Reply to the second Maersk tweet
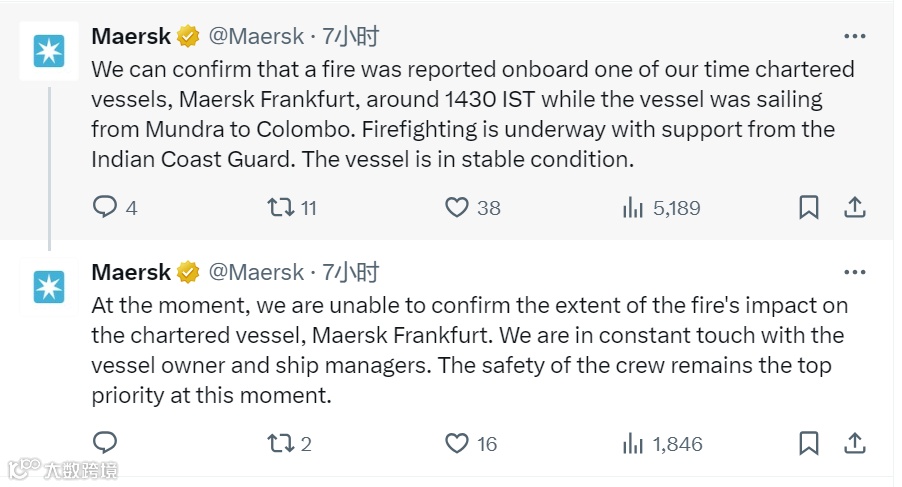Viewport: 902px width, 487px height. pos(105,443)
